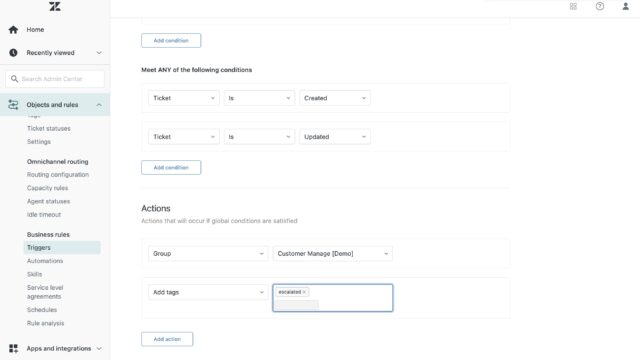Image resolution: width=640 pixels, height=360 pixels.
Task: Open the Group action dropdown
Action: pos(208,253)
